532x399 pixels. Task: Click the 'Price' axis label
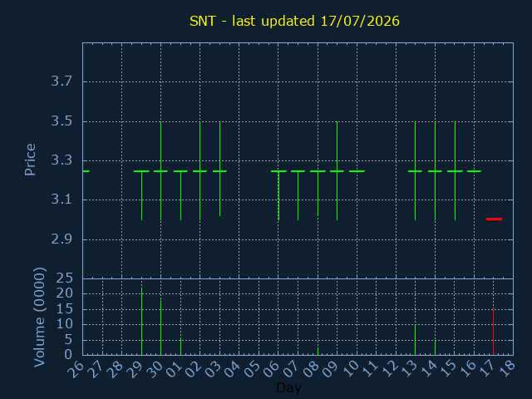click(x=30, y=160)
